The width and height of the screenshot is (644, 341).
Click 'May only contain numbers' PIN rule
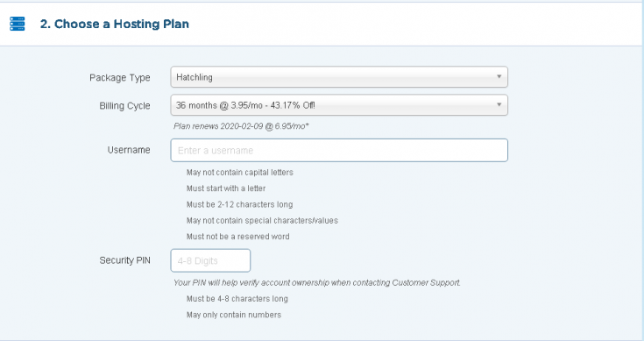[234, 315]
